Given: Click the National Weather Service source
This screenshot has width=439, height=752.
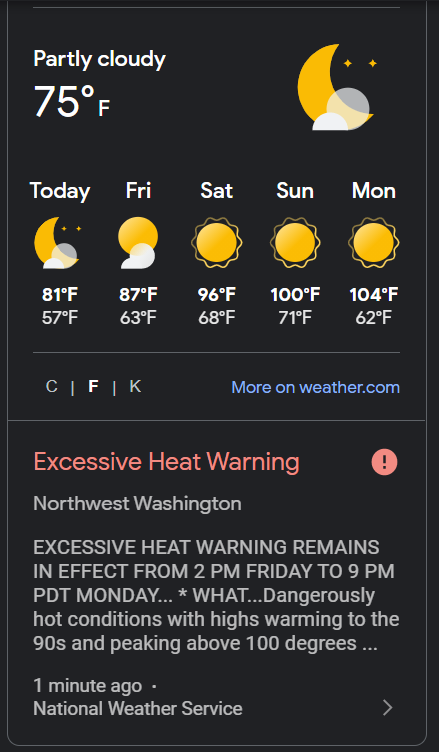Looking at the screenshot, I should point(138,708).
